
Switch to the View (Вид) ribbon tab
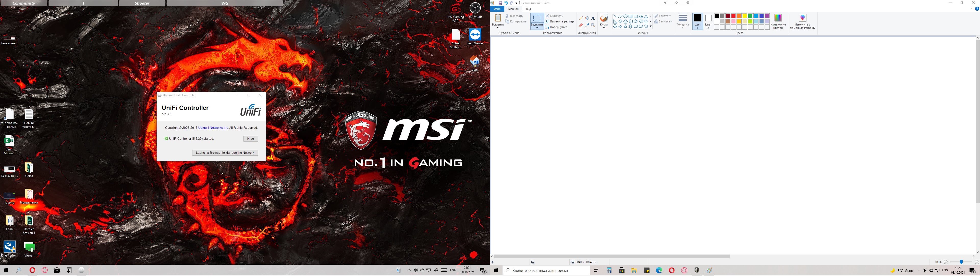[529, 9]
